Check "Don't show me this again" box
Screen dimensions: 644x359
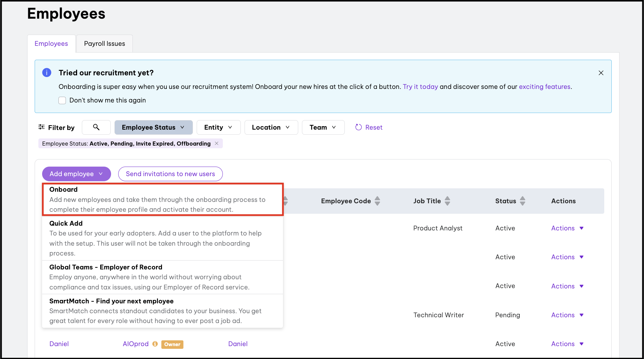tap(62, 100)
